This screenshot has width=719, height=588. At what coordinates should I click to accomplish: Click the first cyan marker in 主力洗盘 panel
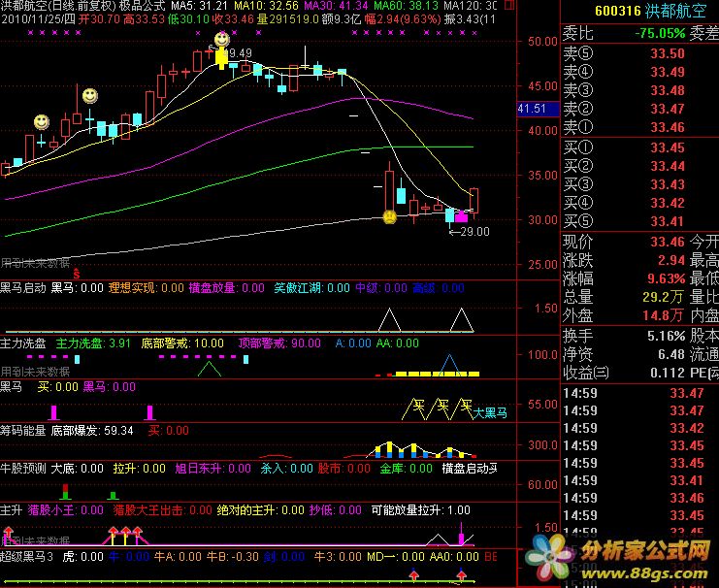(77, 359)
